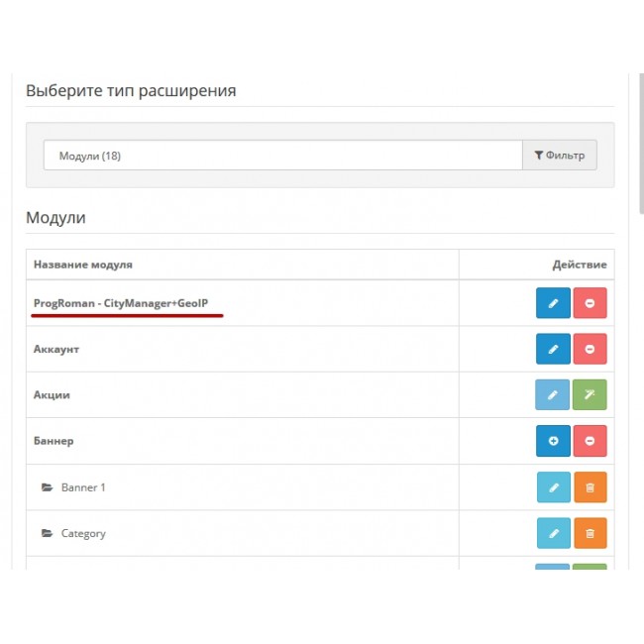Edit the Category banner module
This screenshot has width=644, height=644.
[x=553, y=533]
